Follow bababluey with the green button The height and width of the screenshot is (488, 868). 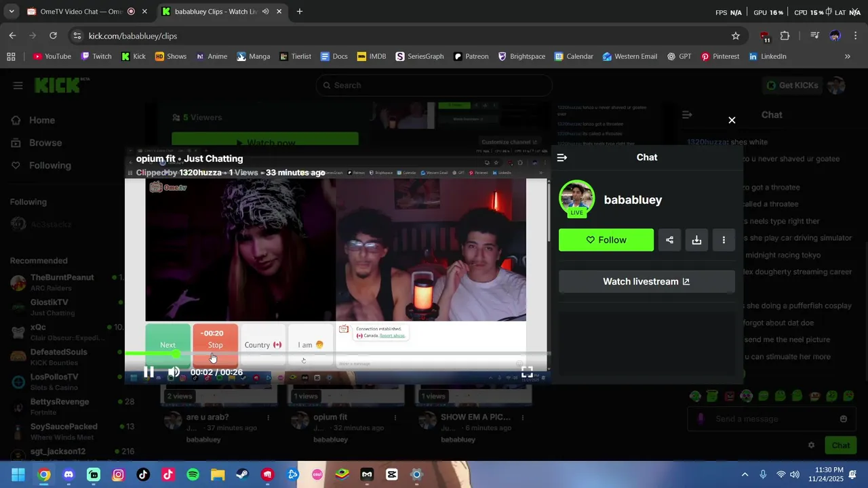606,240
